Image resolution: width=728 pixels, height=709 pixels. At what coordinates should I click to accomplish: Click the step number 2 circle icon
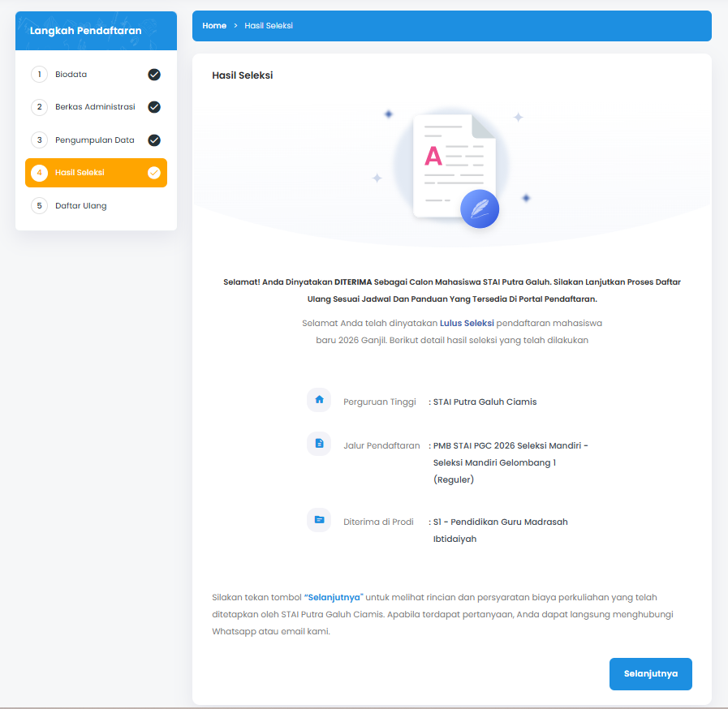coord(39,107)
